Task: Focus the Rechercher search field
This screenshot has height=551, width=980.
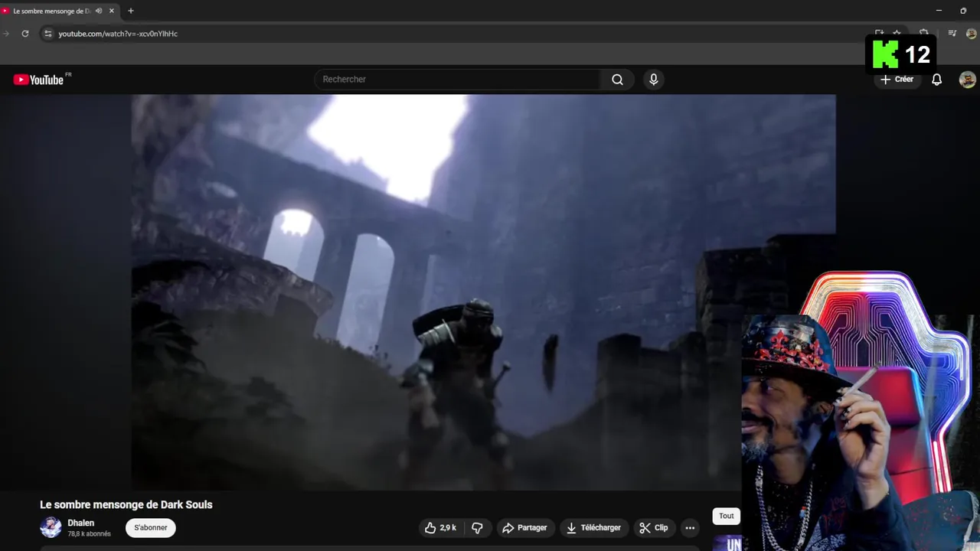Action: coord(458,80)
